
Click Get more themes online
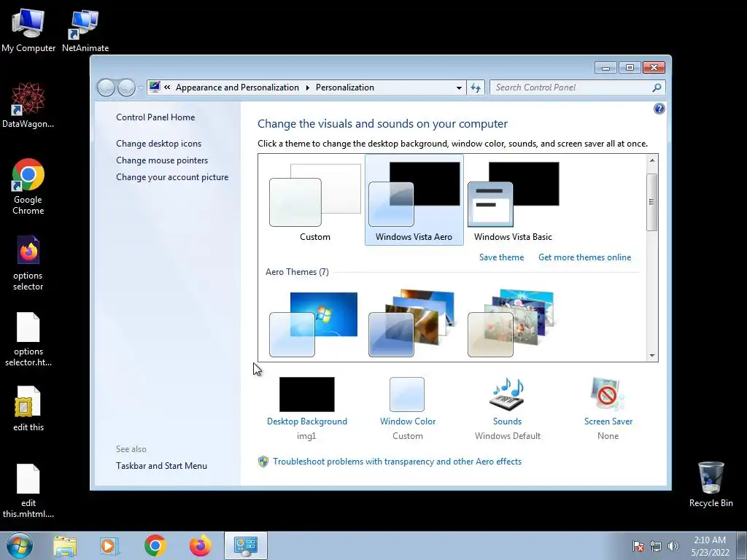pyautogui.click(x=584, y=257)
